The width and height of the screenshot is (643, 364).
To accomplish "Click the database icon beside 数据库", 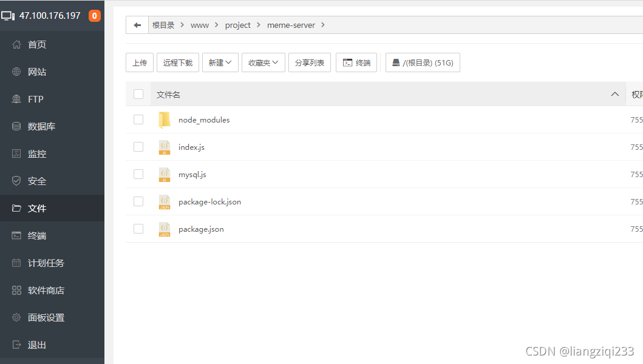I will pos(16,126).
